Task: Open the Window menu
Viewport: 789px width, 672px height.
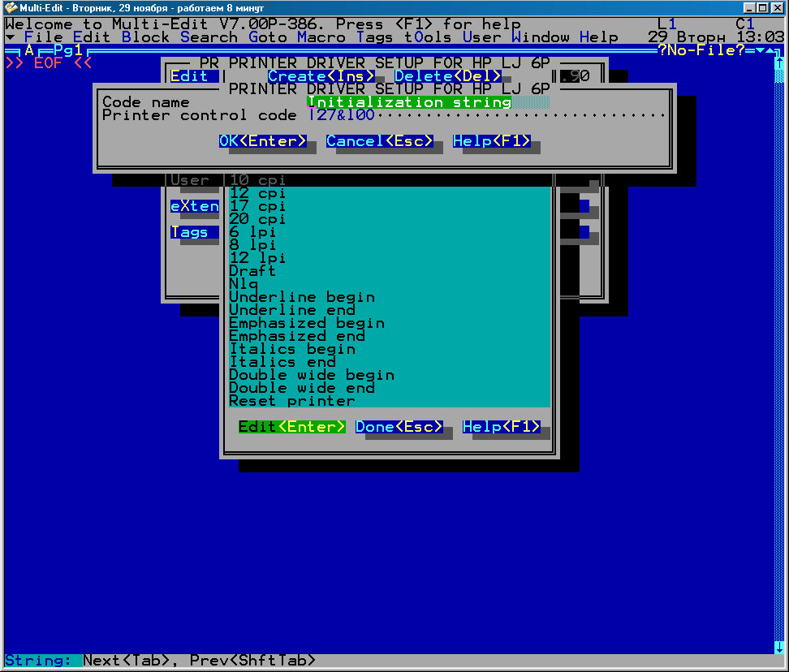Action: pos(540,37)
